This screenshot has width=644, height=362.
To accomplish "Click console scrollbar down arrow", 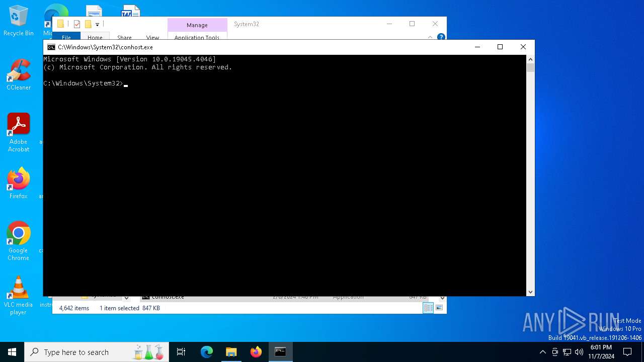I will point(530,292).
